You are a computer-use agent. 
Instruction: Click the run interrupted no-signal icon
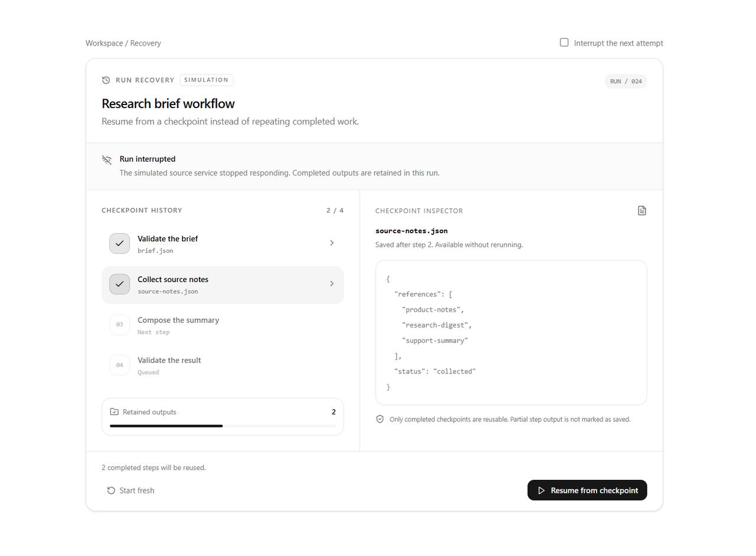[x=107, y=160]
